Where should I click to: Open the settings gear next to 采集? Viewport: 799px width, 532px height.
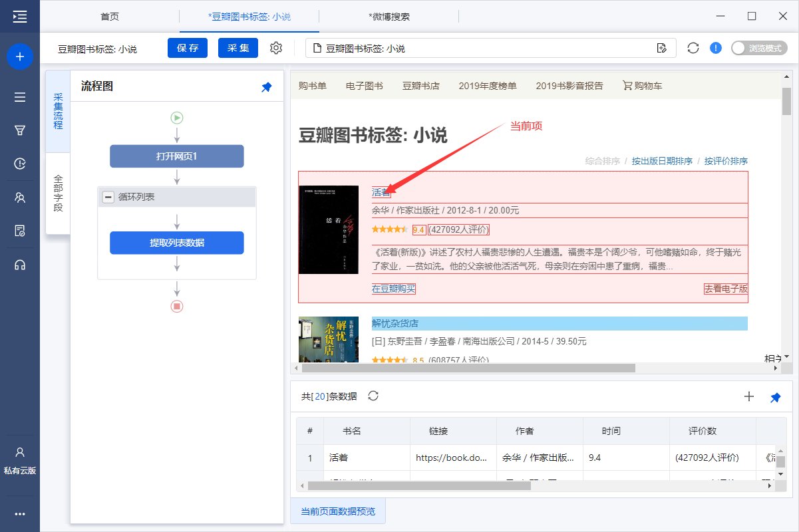(276, 48)
